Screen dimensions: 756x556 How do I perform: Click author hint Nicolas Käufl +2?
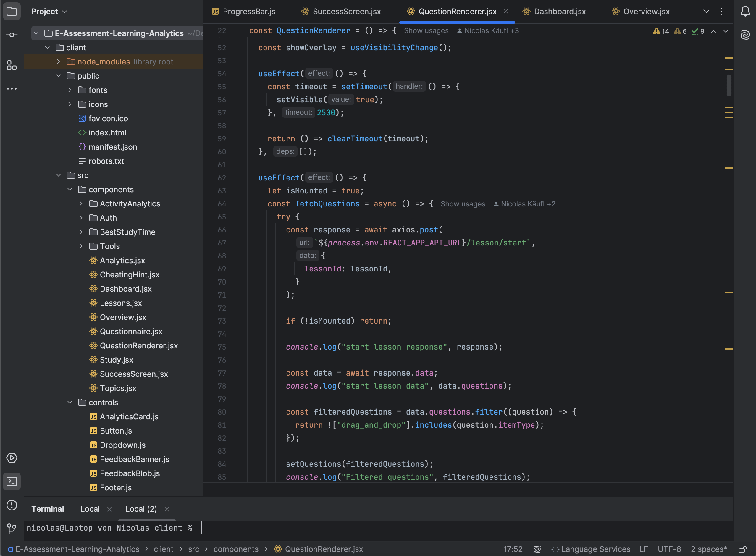coord(525,204)
